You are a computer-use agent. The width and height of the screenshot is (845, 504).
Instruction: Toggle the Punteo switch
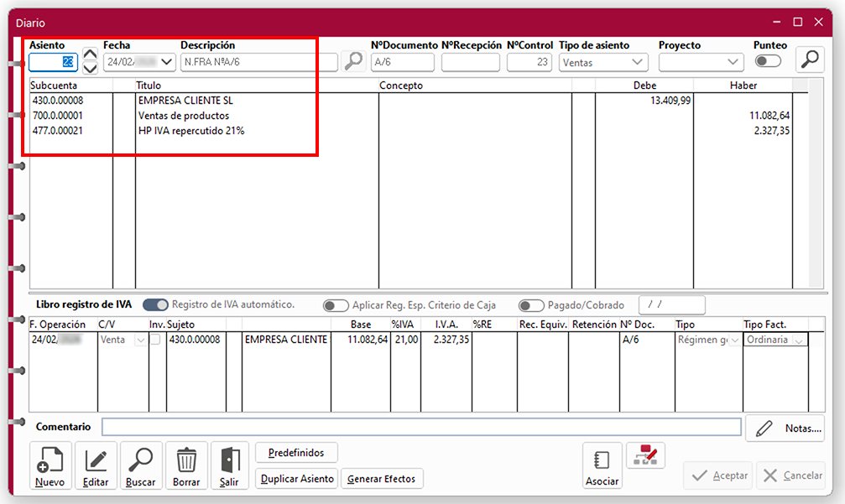(767, 61)
